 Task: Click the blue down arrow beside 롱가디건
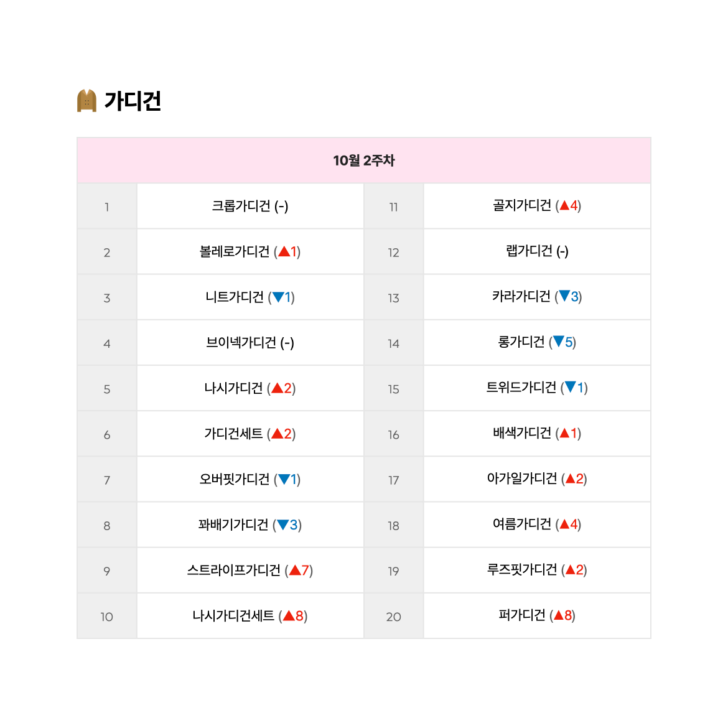click(x=559, y=342)
